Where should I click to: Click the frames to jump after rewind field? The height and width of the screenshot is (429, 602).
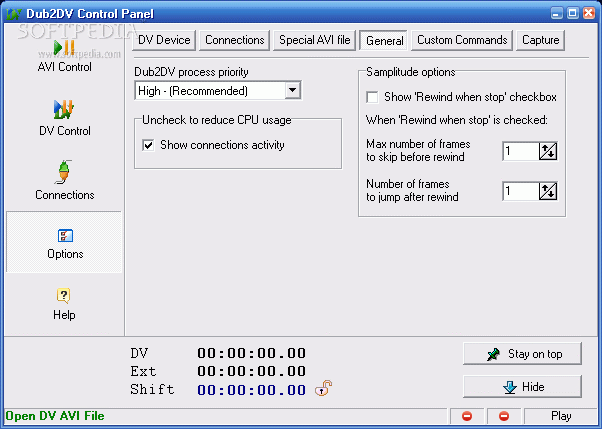coord(520,191)
